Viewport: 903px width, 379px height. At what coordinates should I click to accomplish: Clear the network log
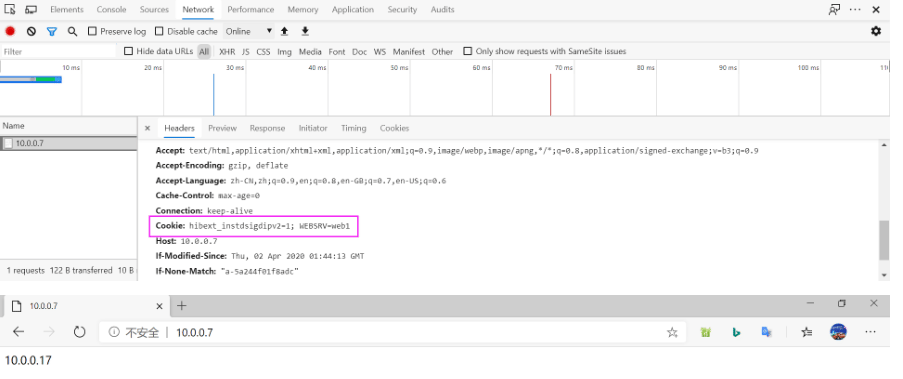(31, 31)
